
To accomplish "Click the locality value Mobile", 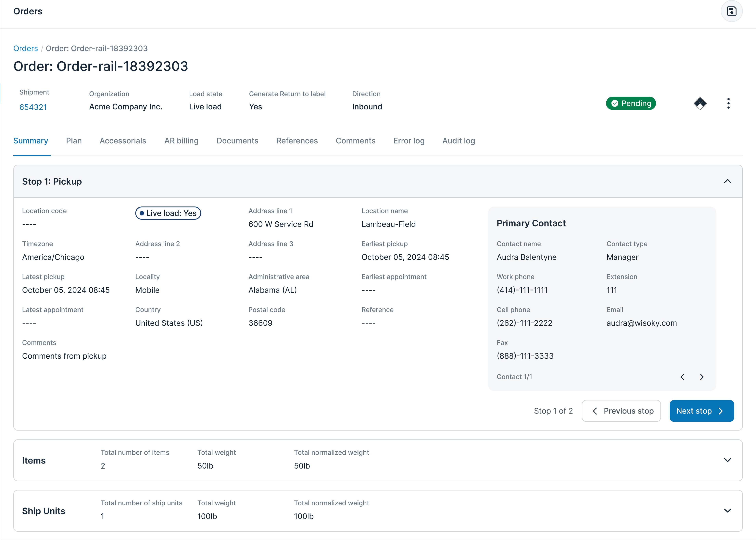I will [x=147, y=290].
